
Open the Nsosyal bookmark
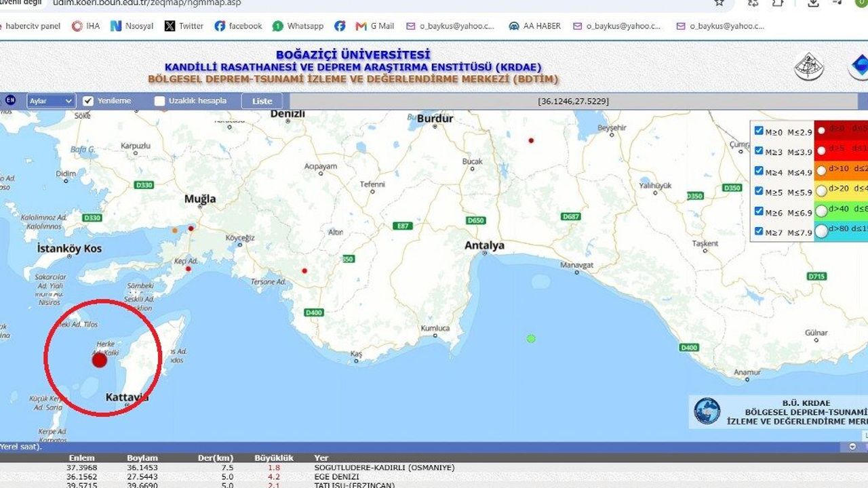pos(132,26)
